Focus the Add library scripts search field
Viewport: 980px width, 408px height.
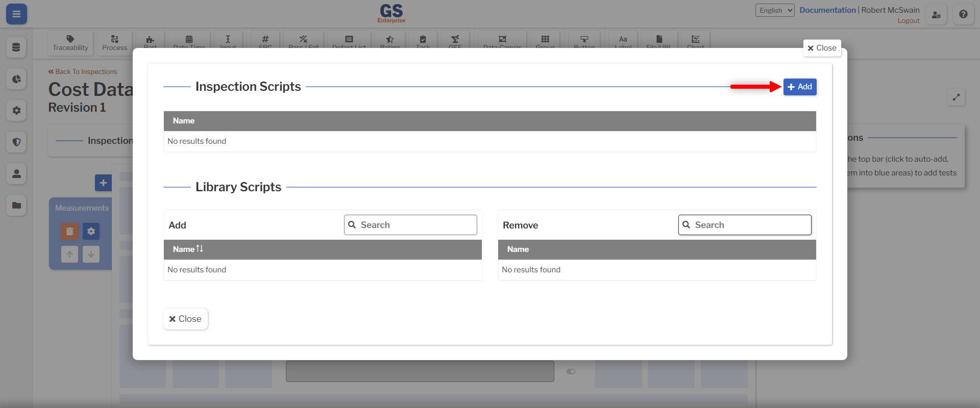[410, 225]
